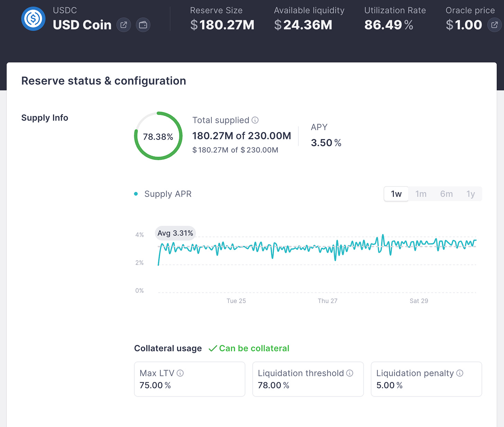Viewport: 504px width, 427px height.
Task: Click the USDC coin logo icon
Action: (33, 19)
